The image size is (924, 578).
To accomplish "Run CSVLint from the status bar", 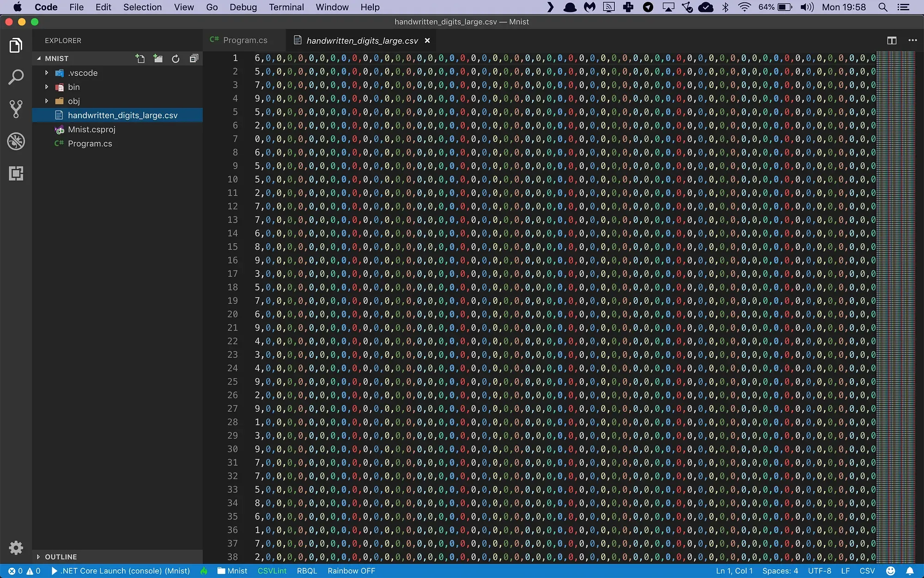I will [272, 571].
